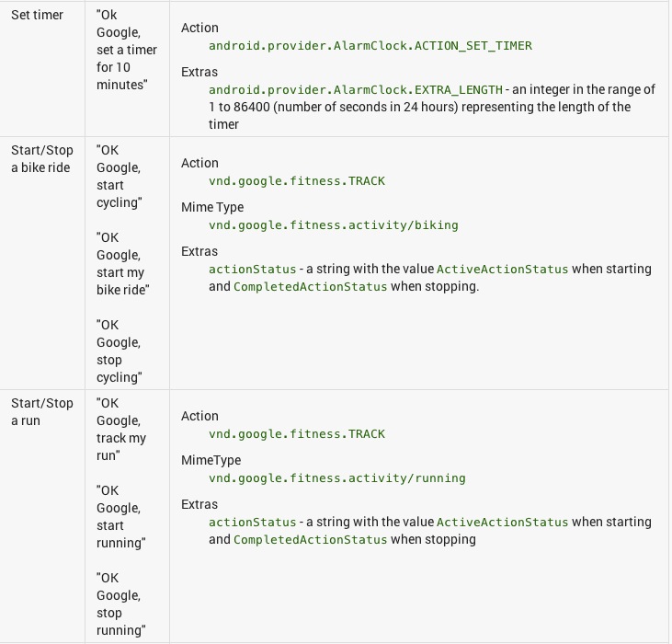This screenshot has height=644, width=672.
Task: Click the "Set timer" row label
Action: [x=37, y=15]
